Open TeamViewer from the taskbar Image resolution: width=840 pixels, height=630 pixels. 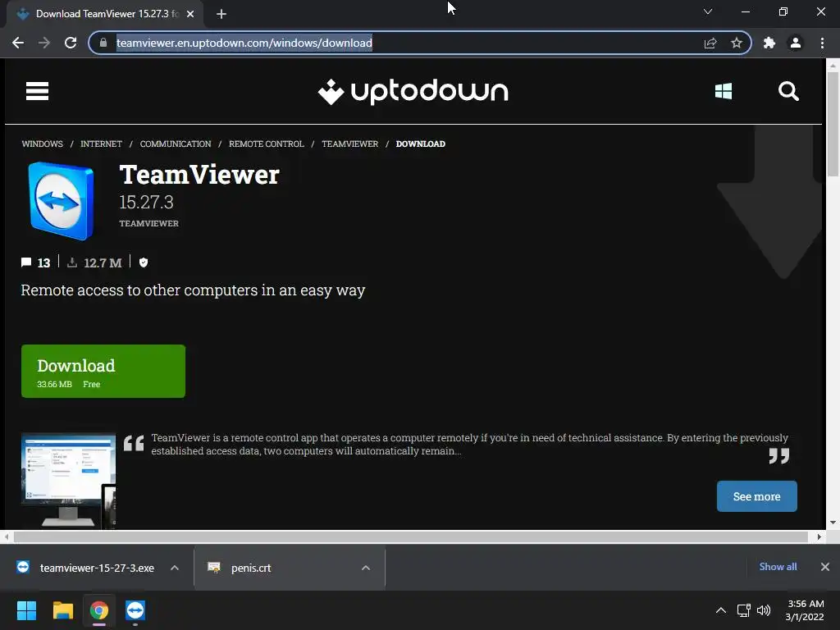[135, 610]
